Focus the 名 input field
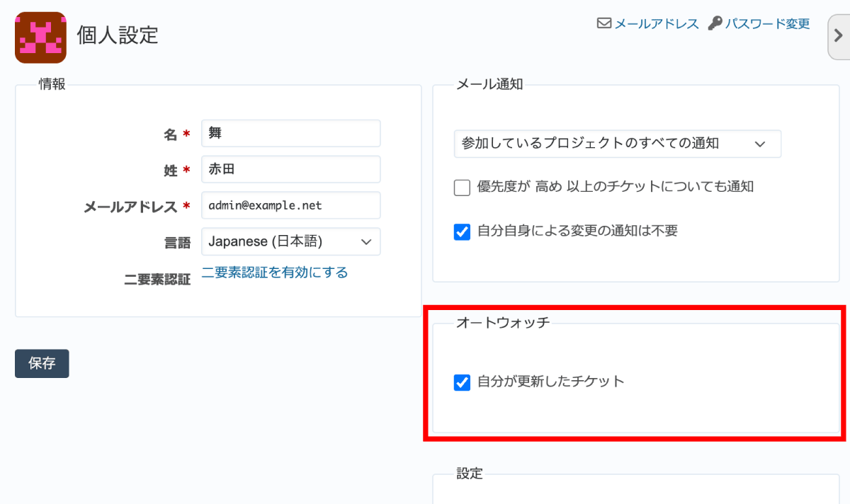850x504 pixels. [x=291, y=133]
